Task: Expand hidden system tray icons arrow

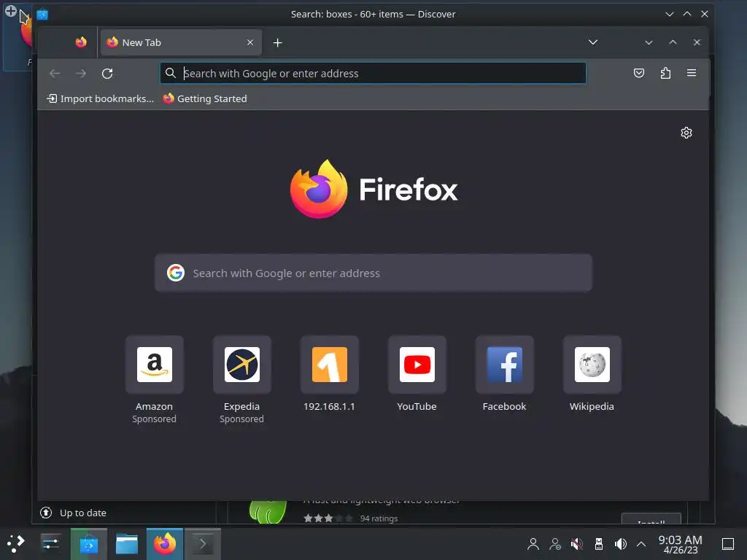Action: pos(641,544)
